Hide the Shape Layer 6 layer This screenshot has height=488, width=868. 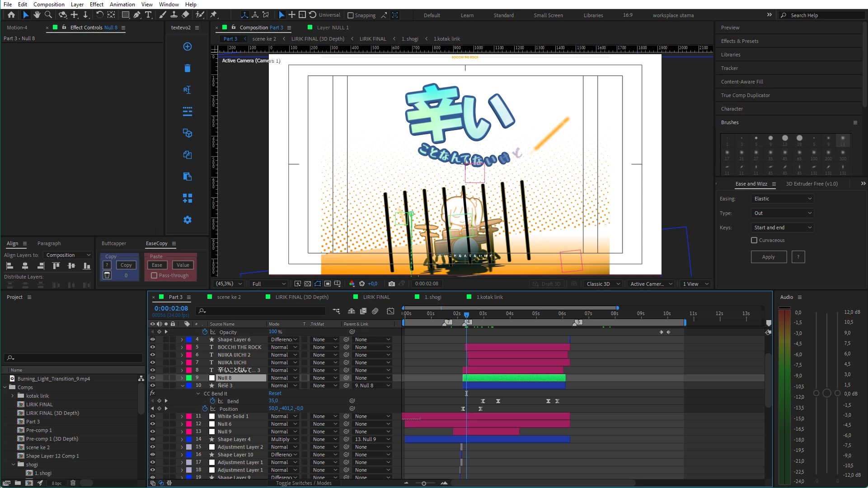pyautogui.click(x=152, y=339)
